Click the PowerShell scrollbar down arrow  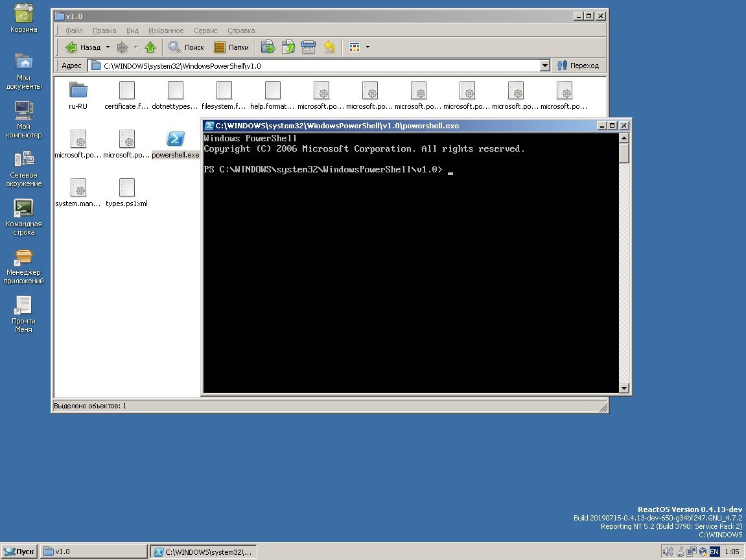click(x=624, y=388)
